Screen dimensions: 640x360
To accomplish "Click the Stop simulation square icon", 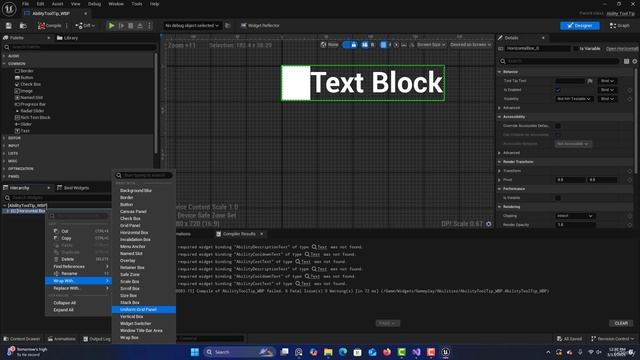I will (x=131, y=26).
